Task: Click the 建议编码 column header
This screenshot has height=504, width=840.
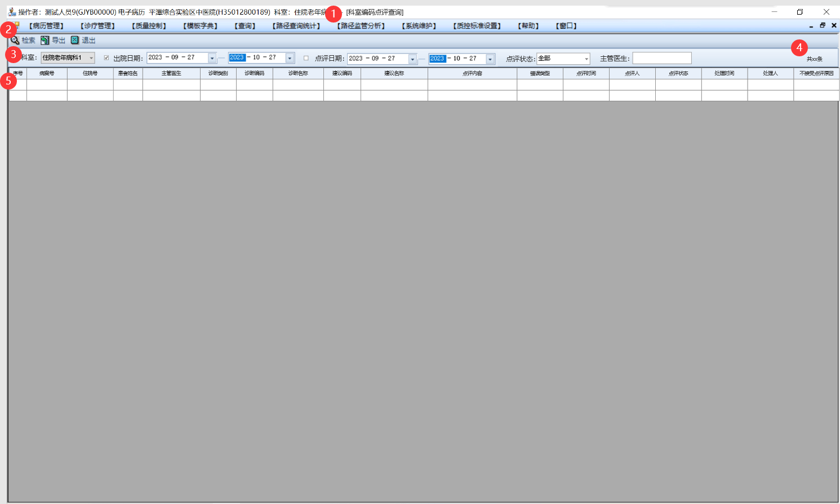Action: (x=342, y=73)
